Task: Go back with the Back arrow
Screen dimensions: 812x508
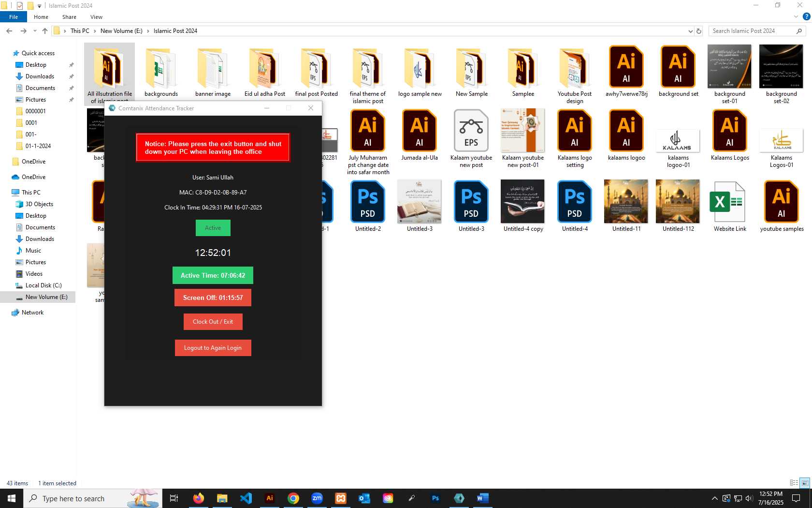Action: pos(9,31)
